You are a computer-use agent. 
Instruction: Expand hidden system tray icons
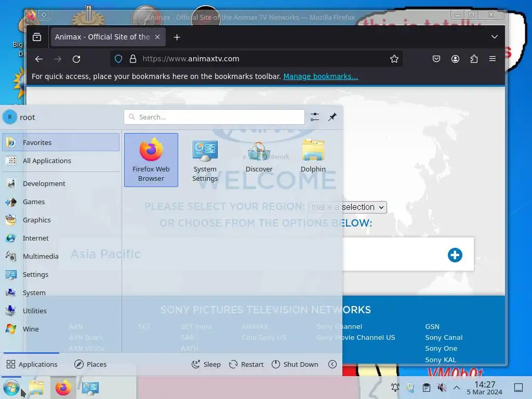pos(457,388)
